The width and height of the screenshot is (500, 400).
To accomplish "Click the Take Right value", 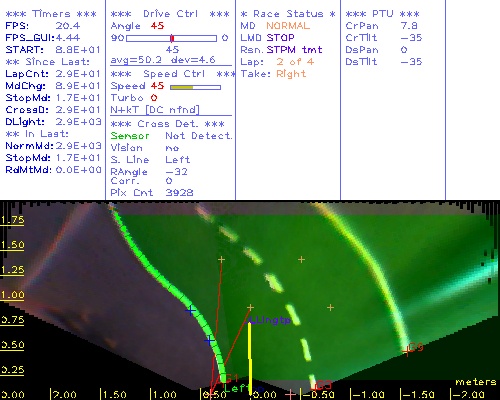I will click(x=291, y=74).
